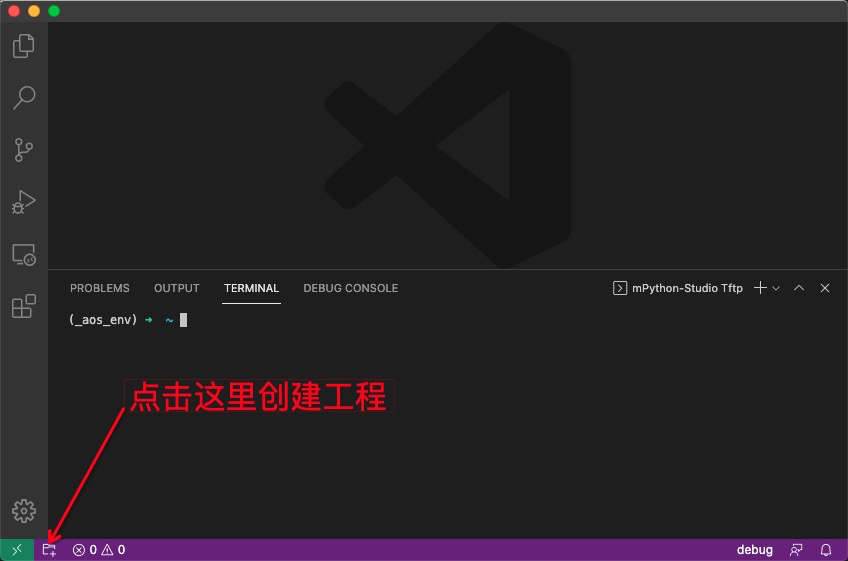The width and height of the screenshot is (848, 561).
Task: Click the red window close button
Action: pos(14,11)
